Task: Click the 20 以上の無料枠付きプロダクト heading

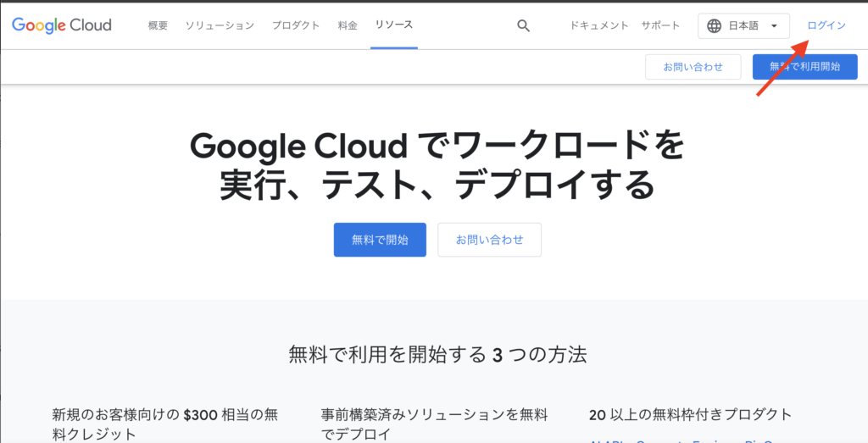Action: tap(690, 414)
